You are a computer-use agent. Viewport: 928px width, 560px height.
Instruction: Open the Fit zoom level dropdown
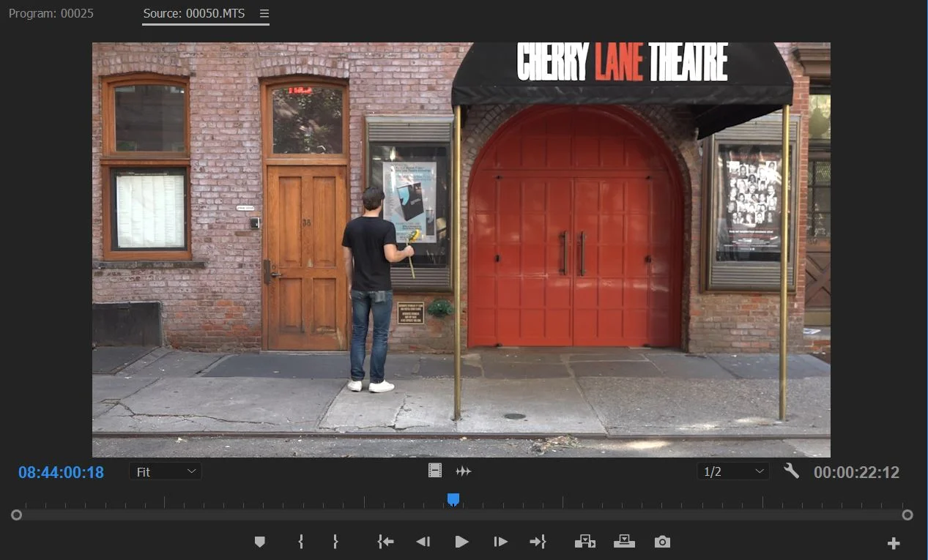(x=166, y=472)
